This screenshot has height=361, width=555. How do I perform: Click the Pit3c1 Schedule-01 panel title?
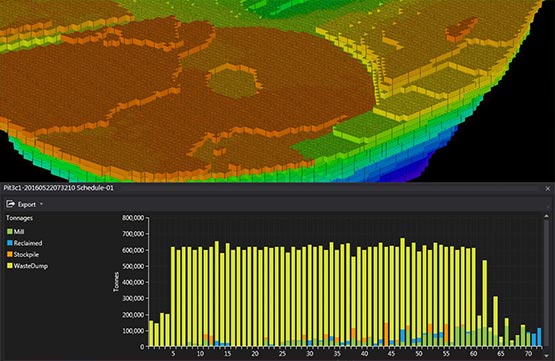(59, 188)
